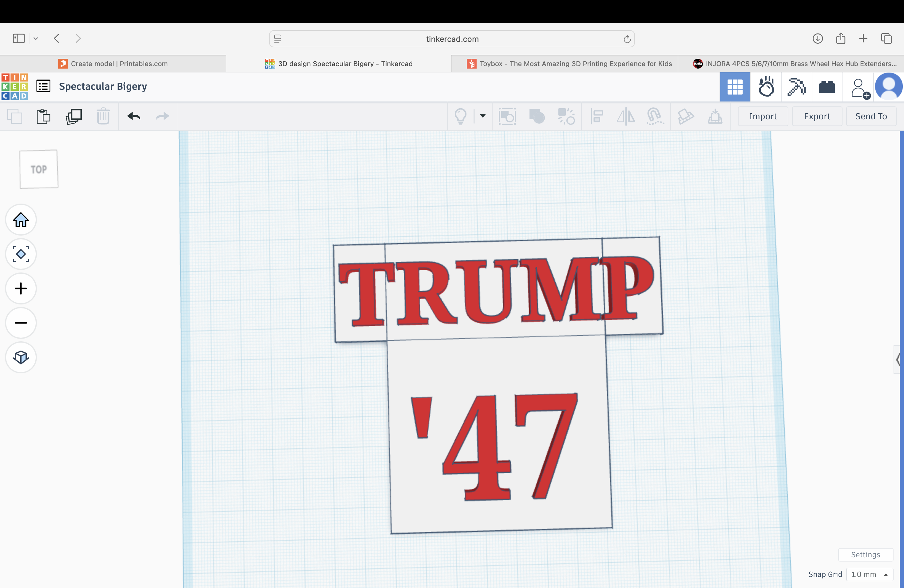This screenshot has height=588, width=904.
Task: Click the Safari share icon
Action: point(841,38)
